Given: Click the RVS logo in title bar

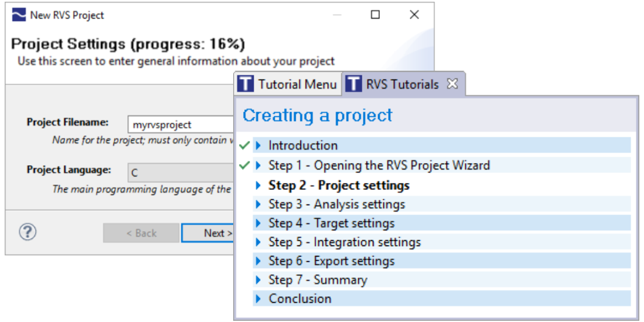Looking at the screenshot, I should (x=19, y=15).
